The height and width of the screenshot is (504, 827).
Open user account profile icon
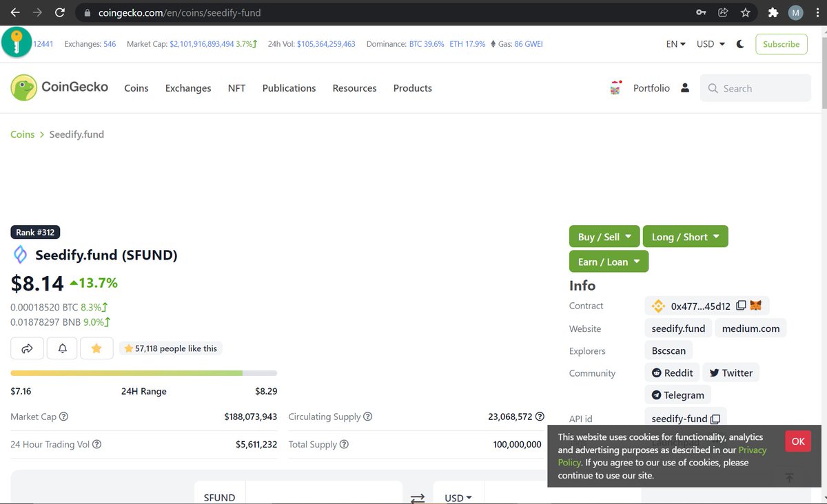pos(684,88)
